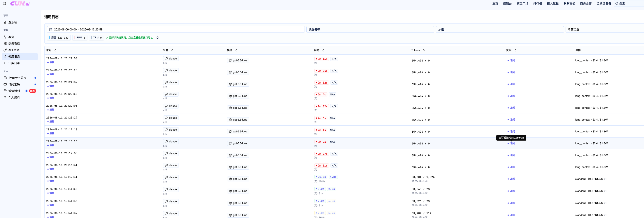Sort by 耗时 using its sort arrows
644x218 pixels.
[323, 50]
